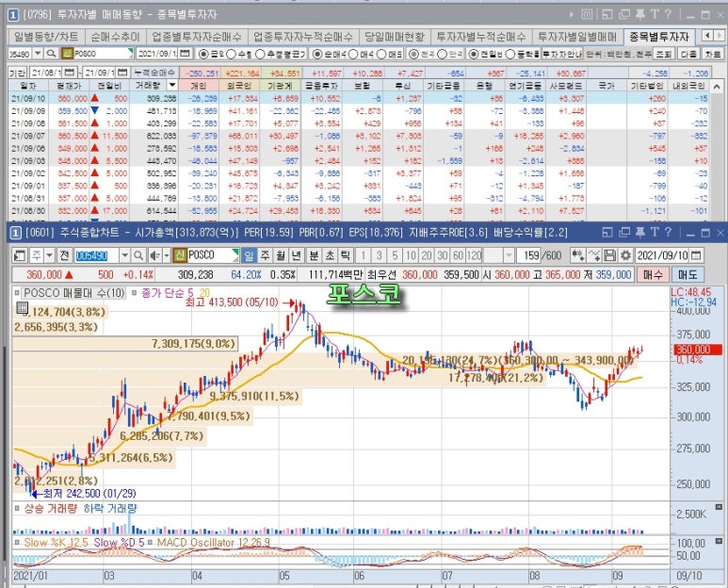The height and width of the screenshot is (588, 728).
Task: Select the 월 monthly chart period button
Action: click(x=281, y=255)
